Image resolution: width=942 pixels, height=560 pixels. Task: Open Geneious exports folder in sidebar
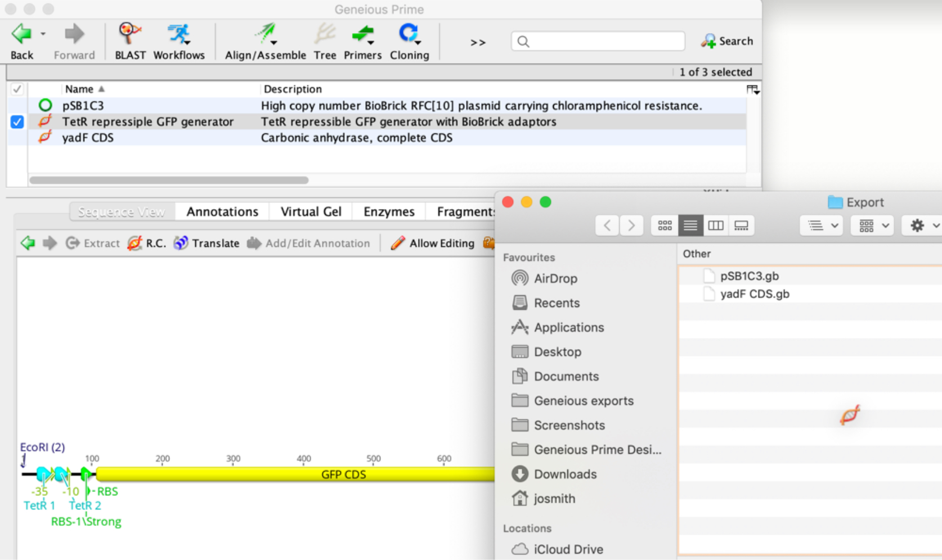572,400
